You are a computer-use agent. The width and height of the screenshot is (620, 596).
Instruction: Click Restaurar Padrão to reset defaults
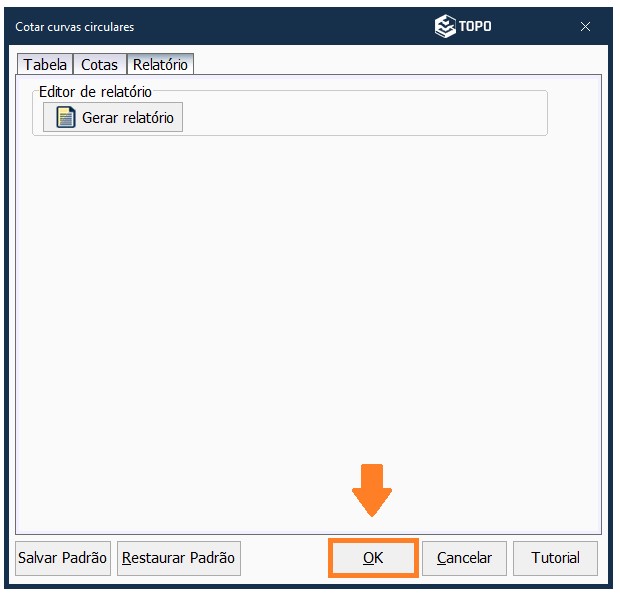point(179,558)
